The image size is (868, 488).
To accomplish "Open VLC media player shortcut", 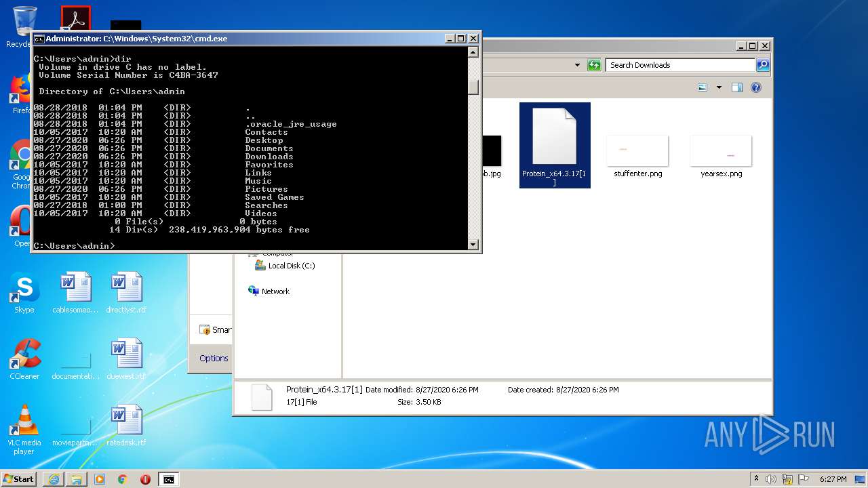I will click(24, 430).
